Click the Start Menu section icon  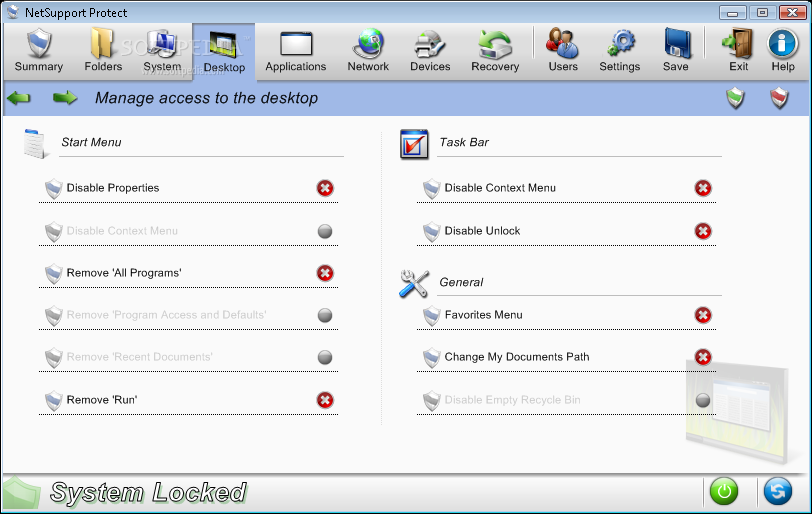pyautogui.click(x=36, y=144)
